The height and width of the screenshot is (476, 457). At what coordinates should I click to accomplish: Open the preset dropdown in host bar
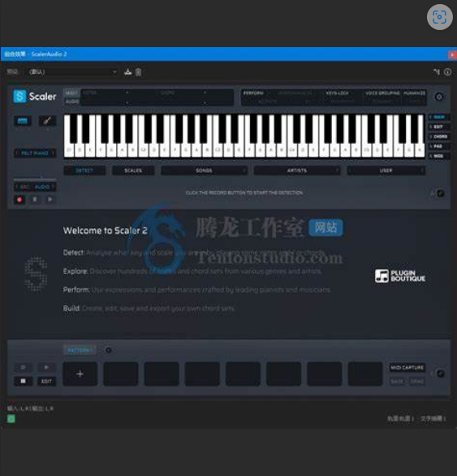(x=72, y=72)
